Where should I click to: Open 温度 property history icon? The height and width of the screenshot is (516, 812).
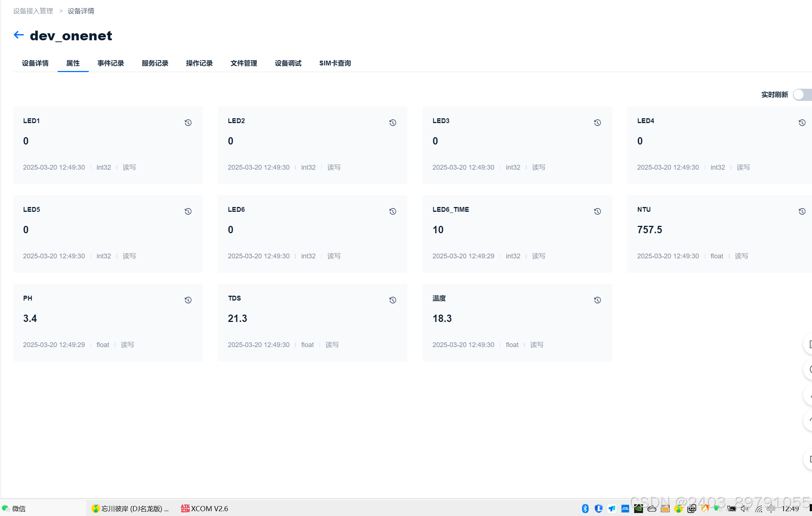tap(597, 300)
